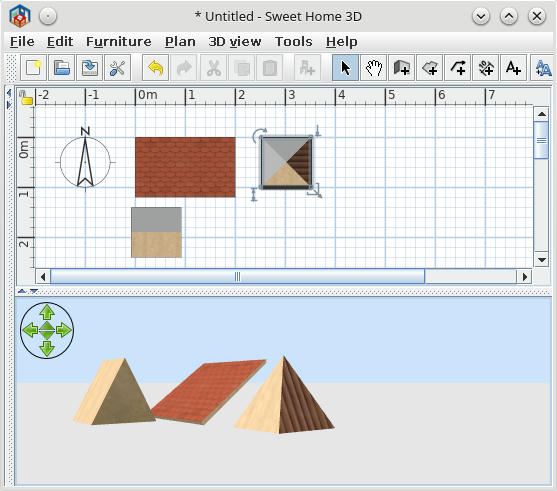Collapse the left panel using the divider arrow

coord(9,93)
